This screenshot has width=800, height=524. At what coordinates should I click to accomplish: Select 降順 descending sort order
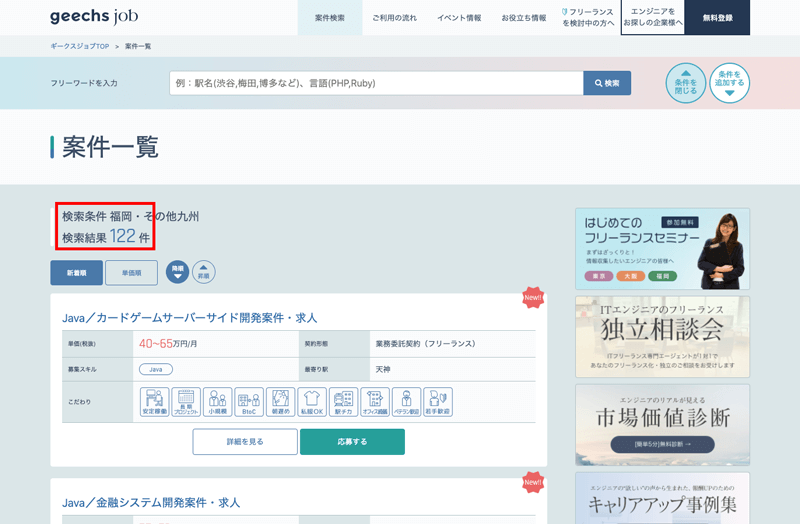[x=178, y=272]
